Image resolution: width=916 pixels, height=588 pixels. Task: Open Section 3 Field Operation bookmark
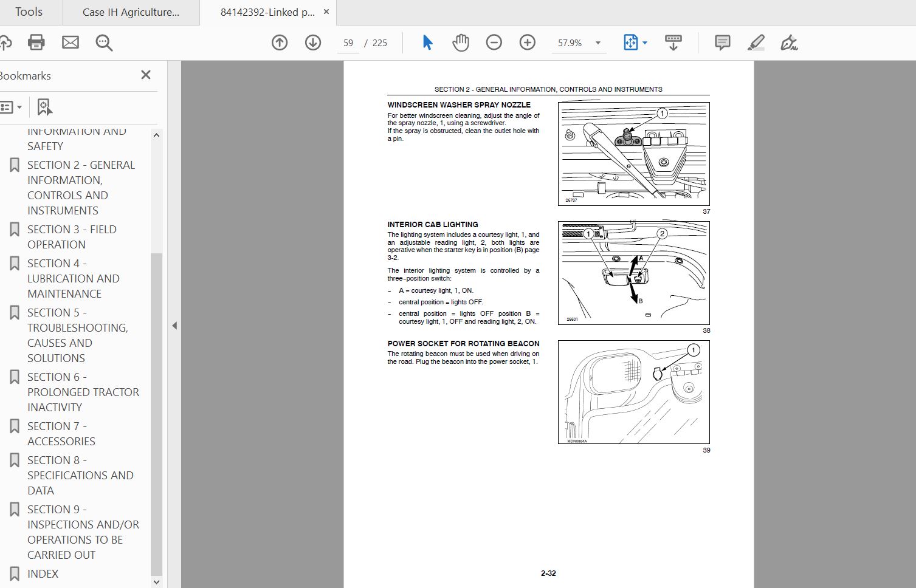click(x=72, y=237)
